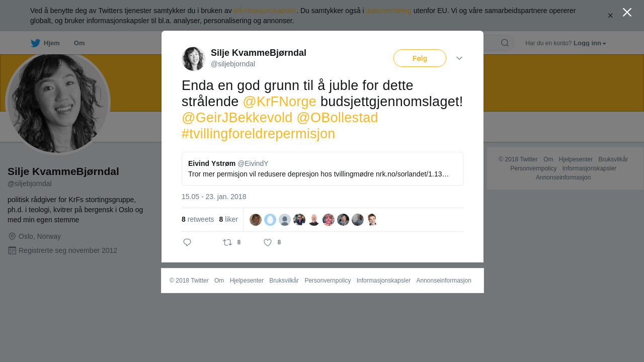Image resolution: width=644 pixels, height=362 pixels.
Task: Open Silje's avatar in tweet header
Action: [x=194, y=59]
